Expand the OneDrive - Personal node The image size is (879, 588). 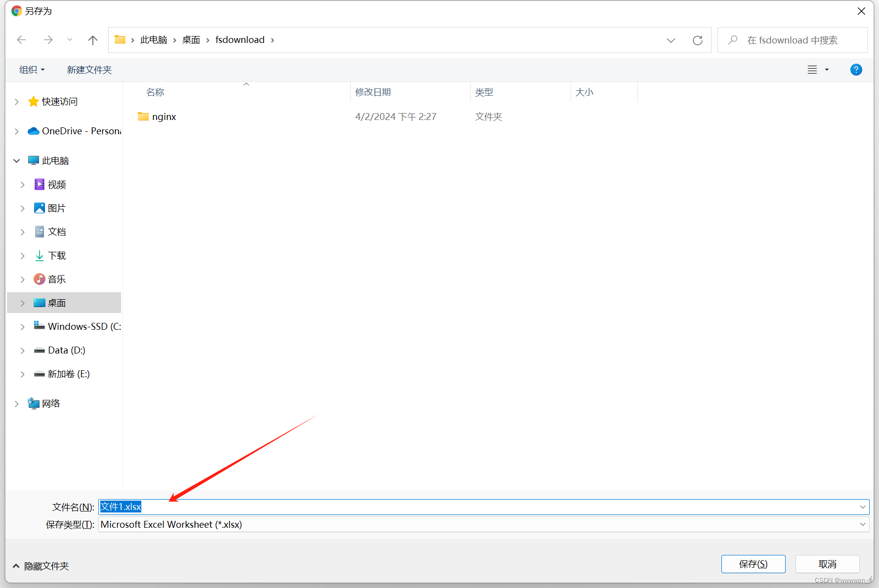pos(17,131)
